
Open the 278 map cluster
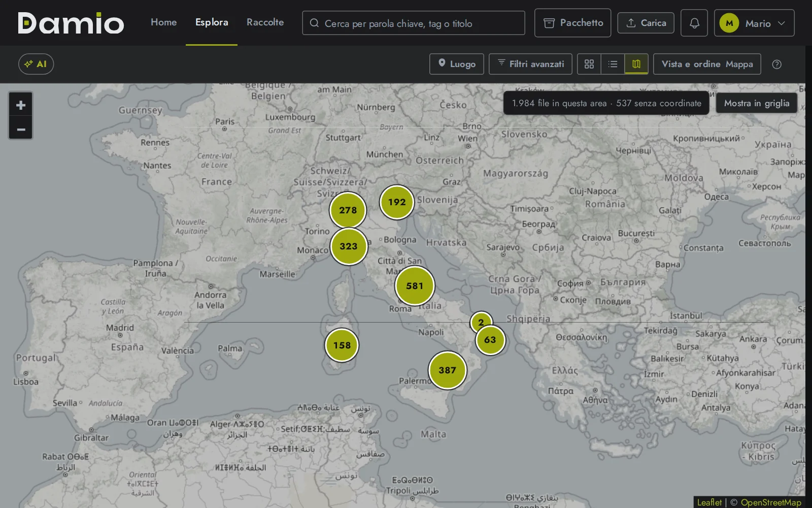(x=348, y=210)
